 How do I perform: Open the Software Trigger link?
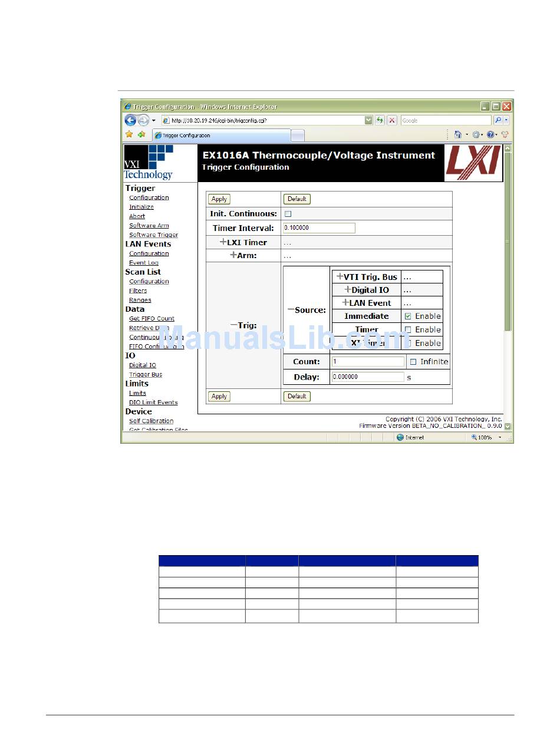click(x=153, y=235)
